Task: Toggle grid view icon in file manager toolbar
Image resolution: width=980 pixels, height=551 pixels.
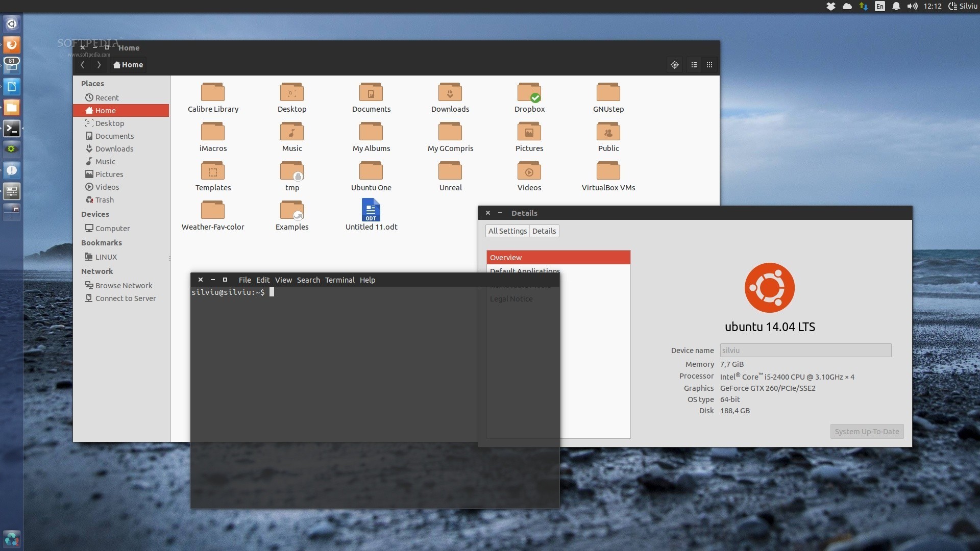Action: 709,64
